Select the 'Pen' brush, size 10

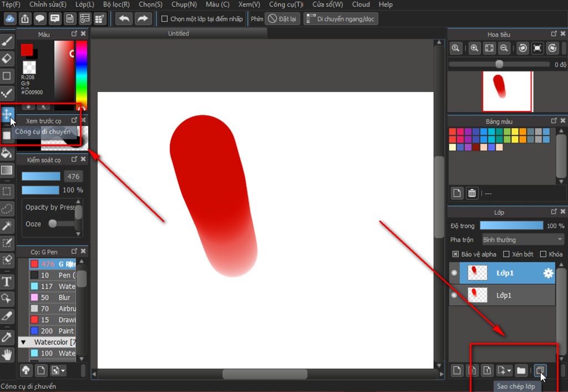coord(53,275)
